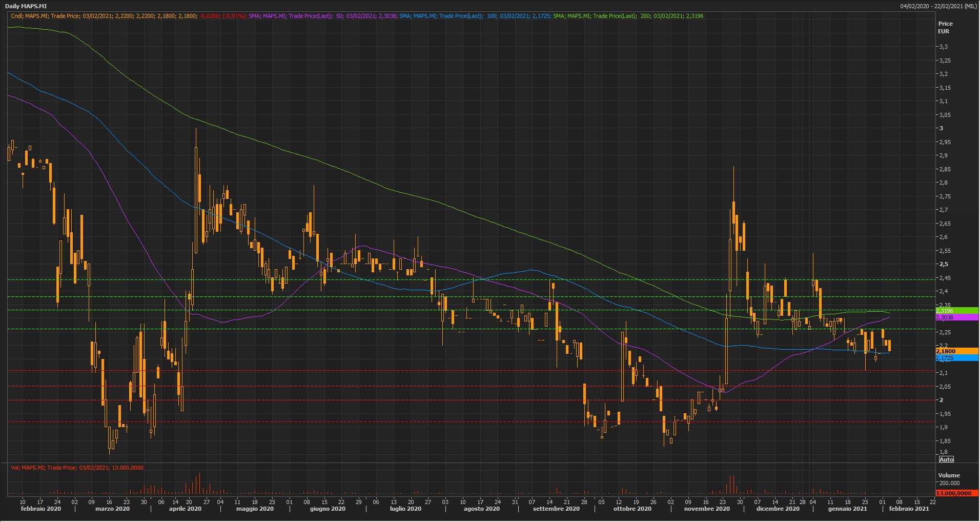Click the purple 2,3038 price tag
The height and width of the screenshot is (522, 980).
coord(956,318)
